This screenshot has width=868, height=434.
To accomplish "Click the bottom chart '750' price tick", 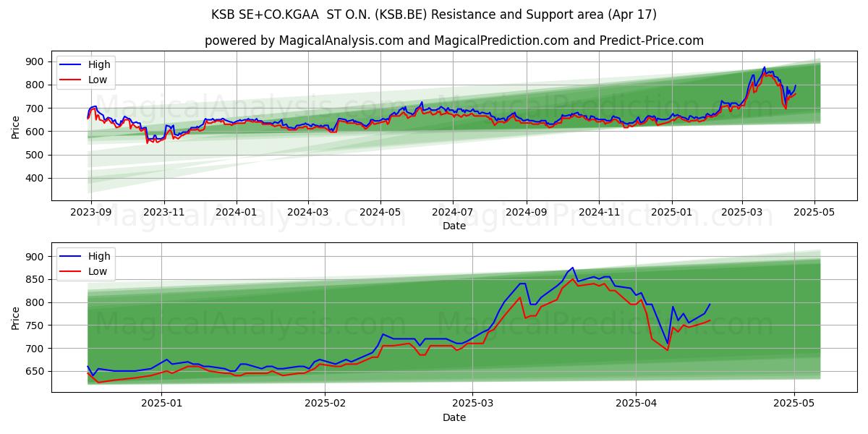I will (36, 325).
